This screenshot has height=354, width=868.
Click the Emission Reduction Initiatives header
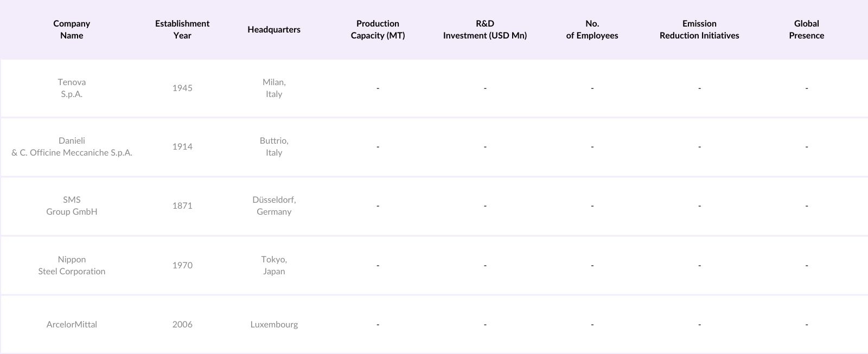pos(699,29)
